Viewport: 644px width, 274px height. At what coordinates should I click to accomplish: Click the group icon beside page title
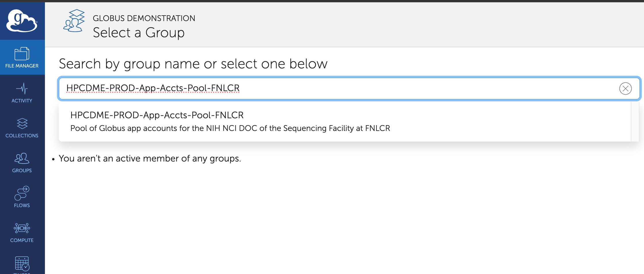tap(74, 21)
